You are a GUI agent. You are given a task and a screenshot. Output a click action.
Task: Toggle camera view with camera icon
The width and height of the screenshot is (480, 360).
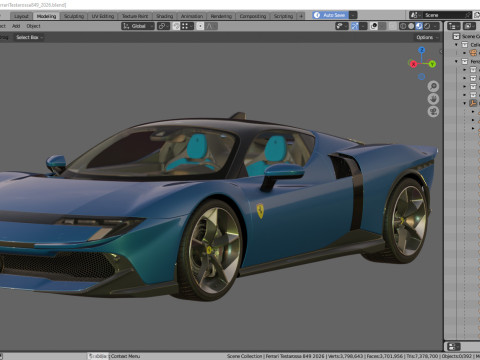click(433, 111)
